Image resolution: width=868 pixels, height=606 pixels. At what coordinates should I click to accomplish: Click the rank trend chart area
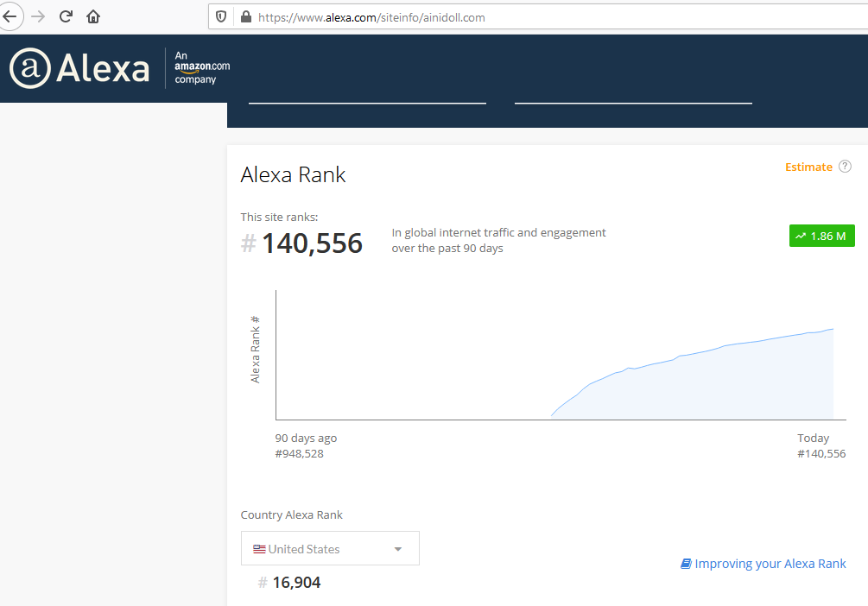pyautogui.click(x=561, y=355)
